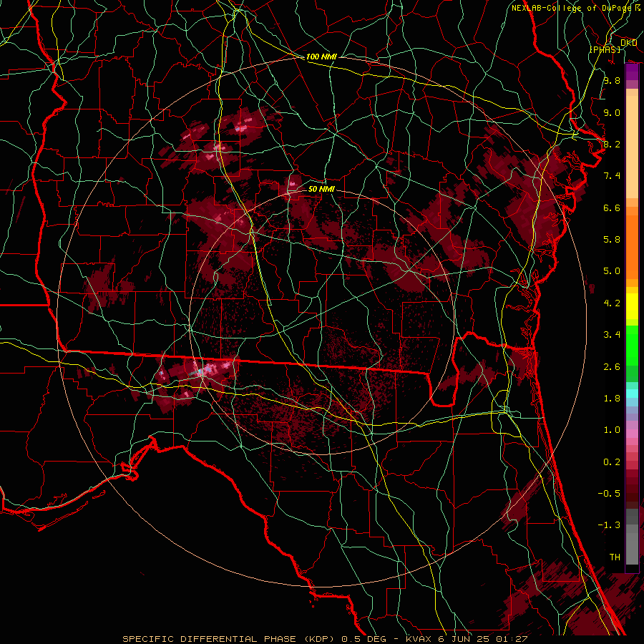Click the DKD product code label
Image resolution: width=644 pixels, height=644 pixels.
[x=628, y=43]
